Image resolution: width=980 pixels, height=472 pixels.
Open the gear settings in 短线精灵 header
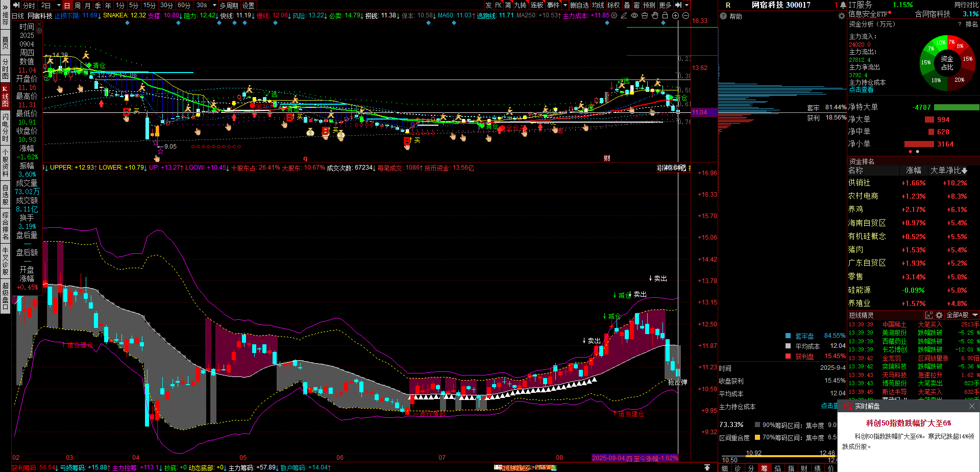point(939,315)
